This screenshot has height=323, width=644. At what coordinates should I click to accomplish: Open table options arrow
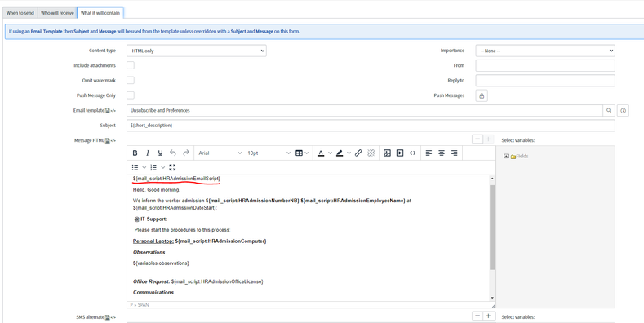(307, 153)
